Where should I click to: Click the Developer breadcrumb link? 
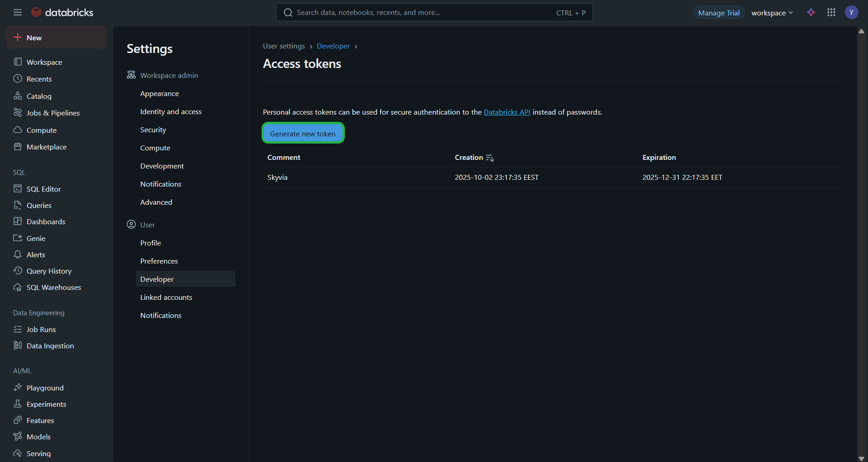[333, 46]
